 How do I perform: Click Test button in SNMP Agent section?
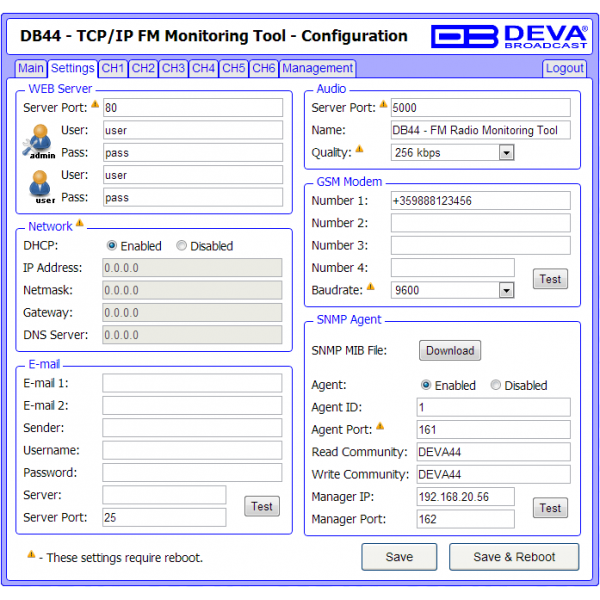click(x=550, y=508)
